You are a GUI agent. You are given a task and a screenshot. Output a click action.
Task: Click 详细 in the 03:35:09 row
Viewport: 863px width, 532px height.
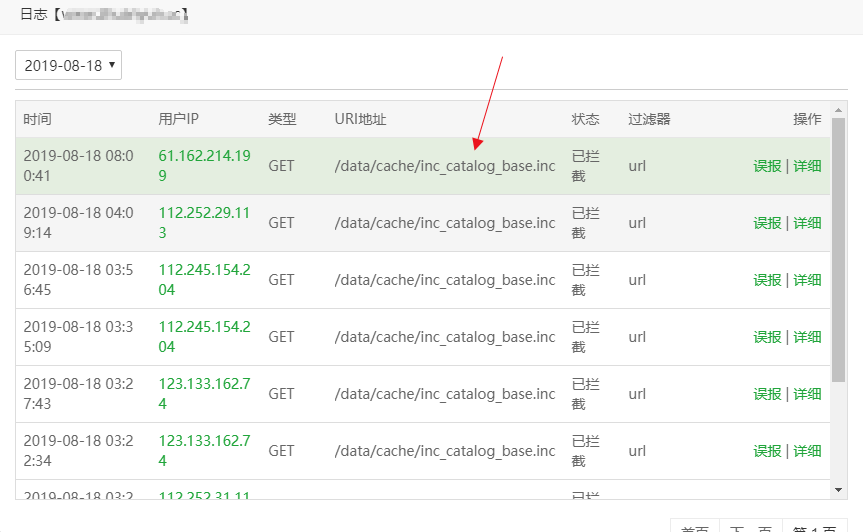(807, 337)
